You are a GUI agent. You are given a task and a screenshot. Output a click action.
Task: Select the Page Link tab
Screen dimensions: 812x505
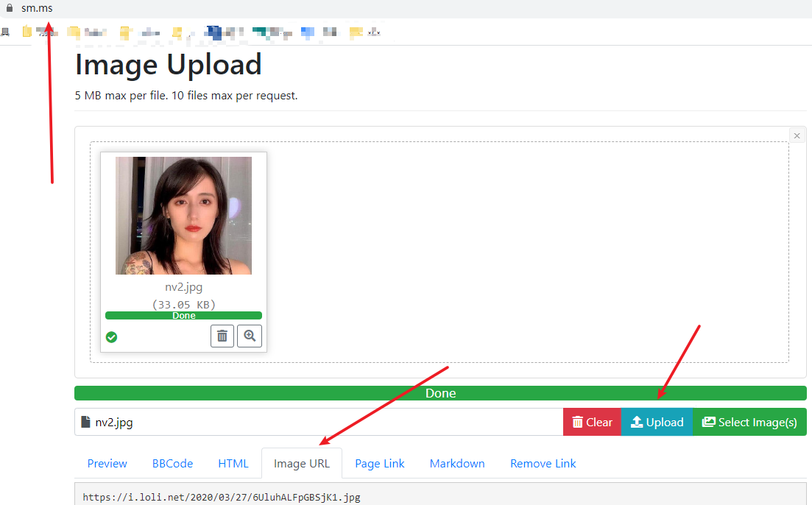tap(380, 464)
